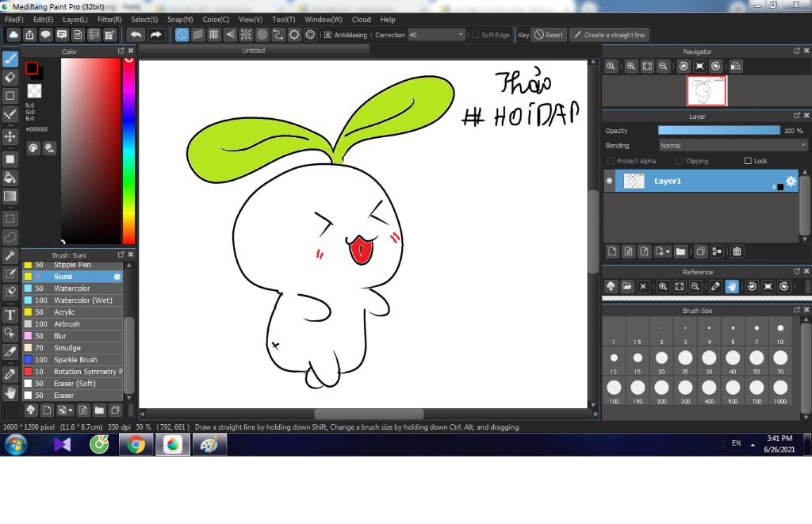The width and height of the screenshot is (812, 524).
Task: Open the Snap menu
Action: 180,19
